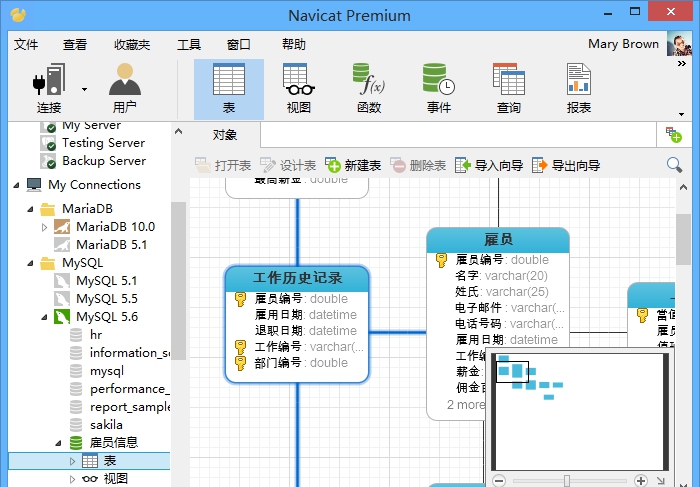Click the Navicat app icon in title bar
The width and height of the screenshot is (700, 487).
[x=18, y=15]
